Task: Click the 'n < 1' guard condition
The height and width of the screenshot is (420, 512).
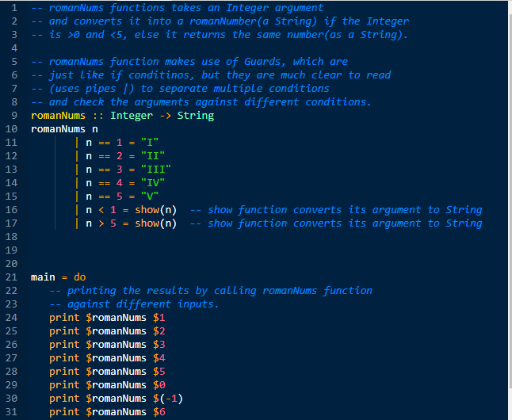Action: point(101,210)
